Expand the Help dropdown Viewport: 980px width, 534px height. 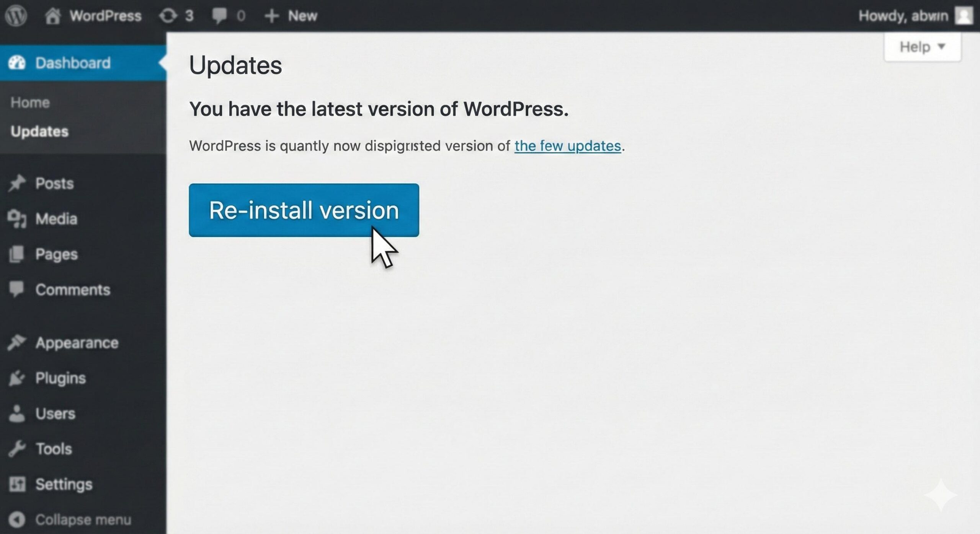click(921, 47)
